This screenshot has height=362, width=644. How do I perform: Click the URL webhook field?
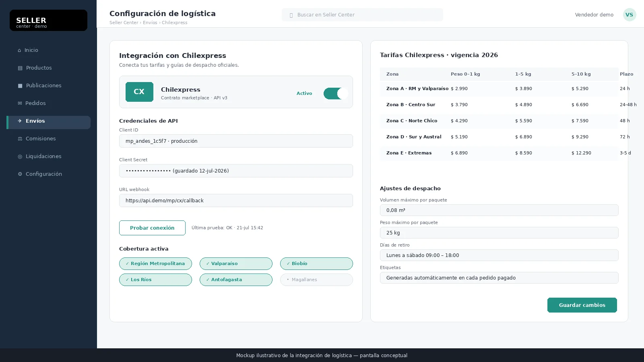click(x=236, y=200)
